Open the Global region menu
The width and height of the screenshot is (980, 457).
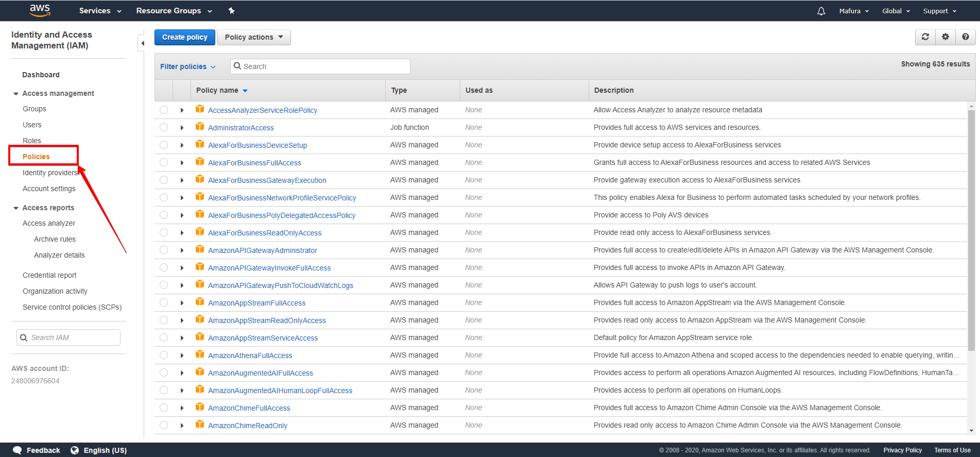896,11
